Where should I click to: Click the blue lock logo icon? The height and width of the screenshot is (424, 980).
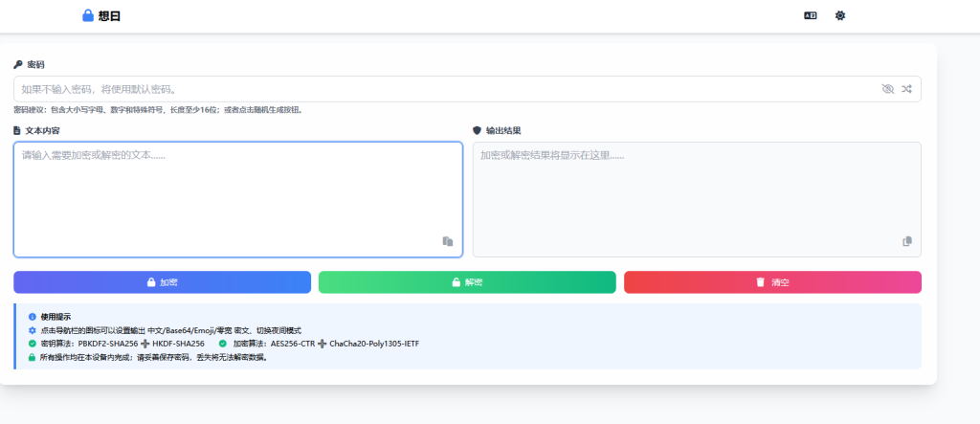click(x=88, y=15)
